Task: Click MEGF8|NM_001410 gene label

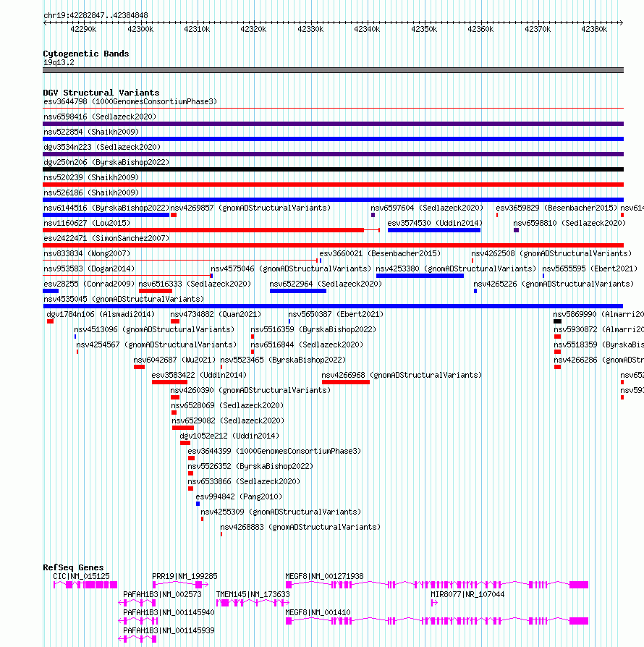Action: 318,613
